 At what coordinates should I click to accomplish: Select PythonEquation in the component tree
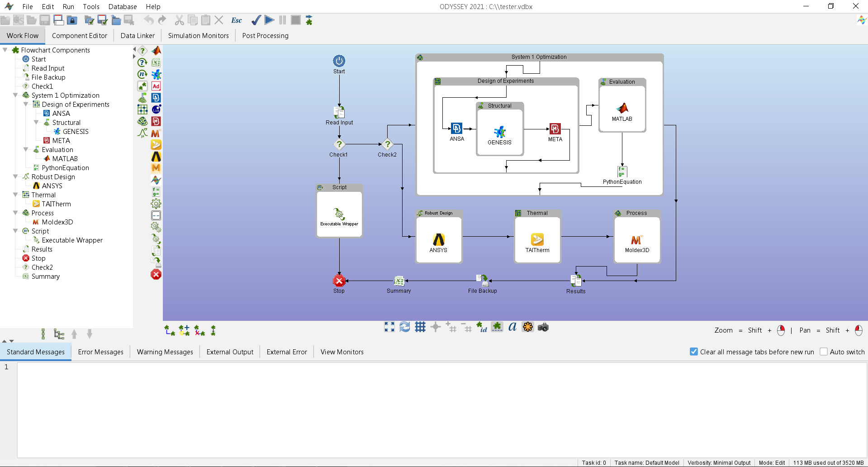pyautogui.click(x=65, y=168)
